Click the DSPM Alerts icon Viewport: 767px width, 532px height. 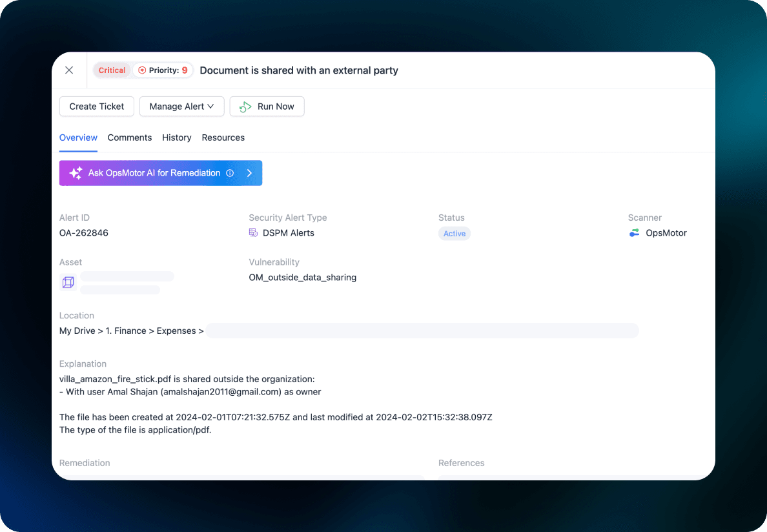[x=253, y=232]
